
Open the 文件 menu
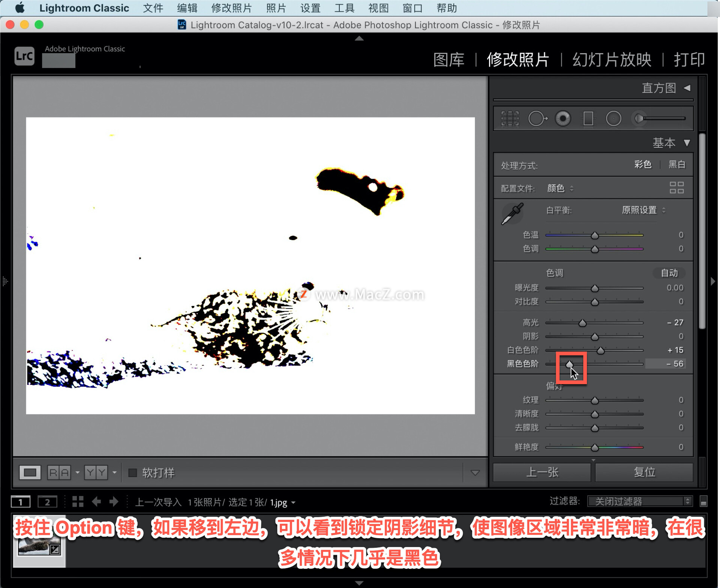(x=153, y=8)
